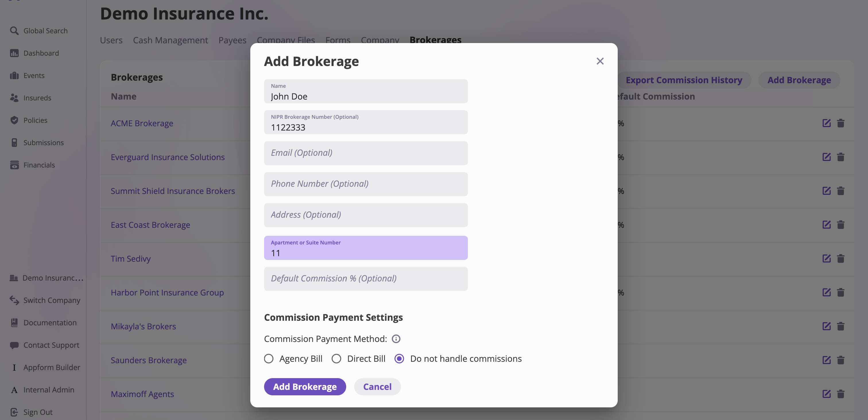Click Export Commission History button
Screen dimensions: 868x420
point(684,80)
